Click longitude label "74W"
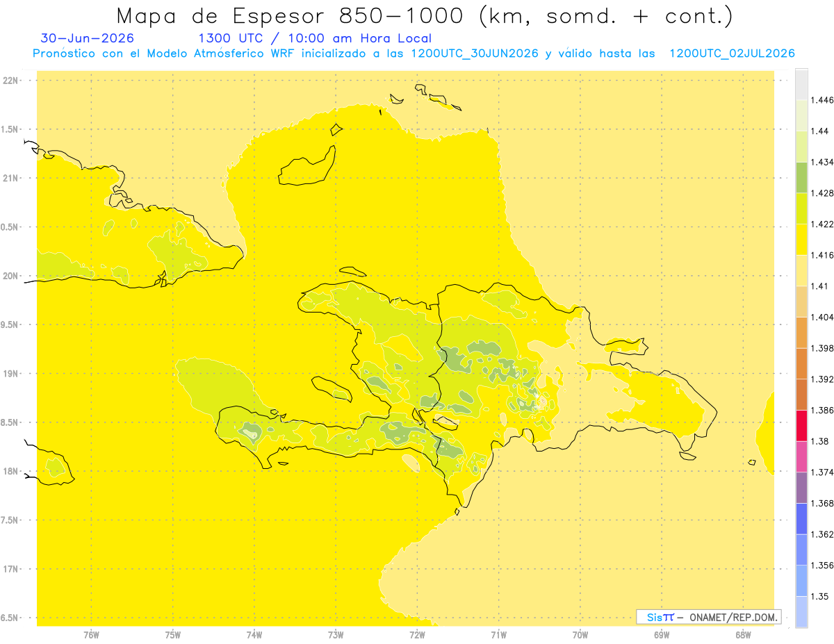Image resolution: width=834 pixels, height=644 pixels. click(x=254, y=634)
